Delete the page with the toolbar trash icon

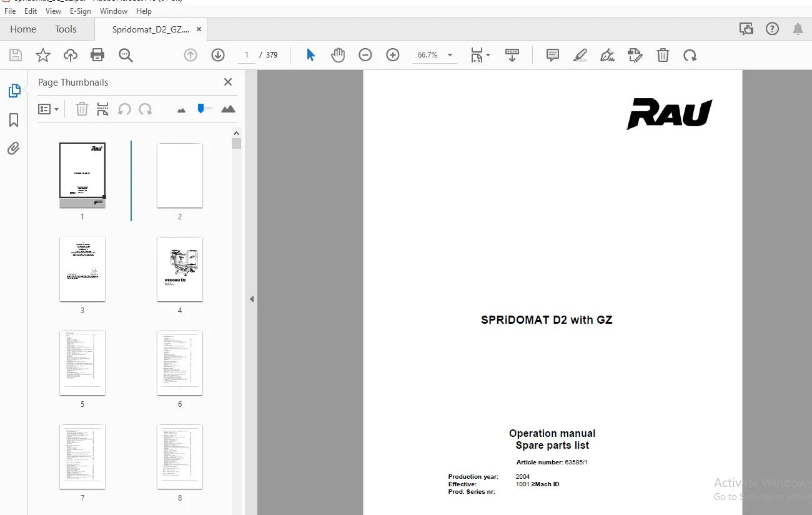(x=663, y=55)
